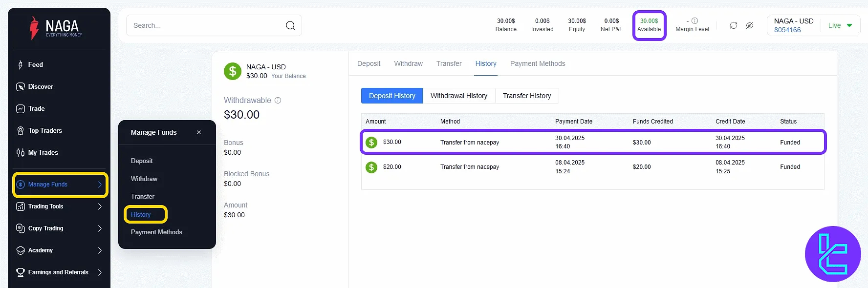
Task: Click the Trade chart icon
Action: 21,109
